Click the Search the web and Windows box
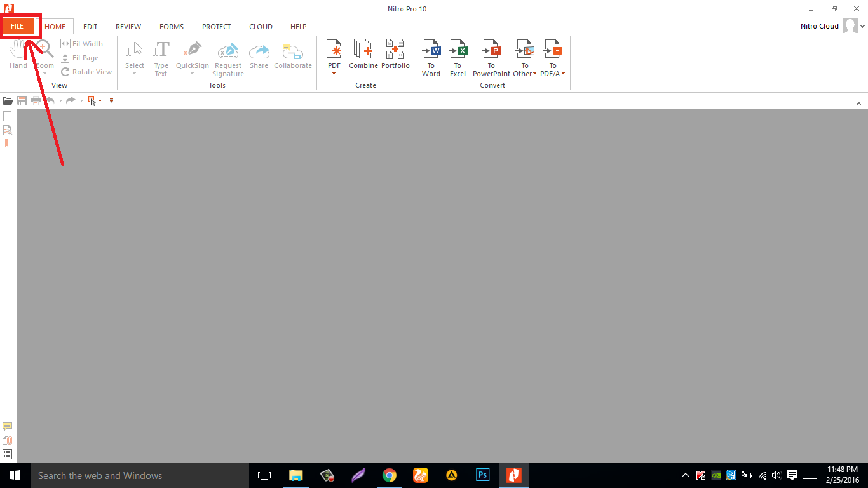 140,475
